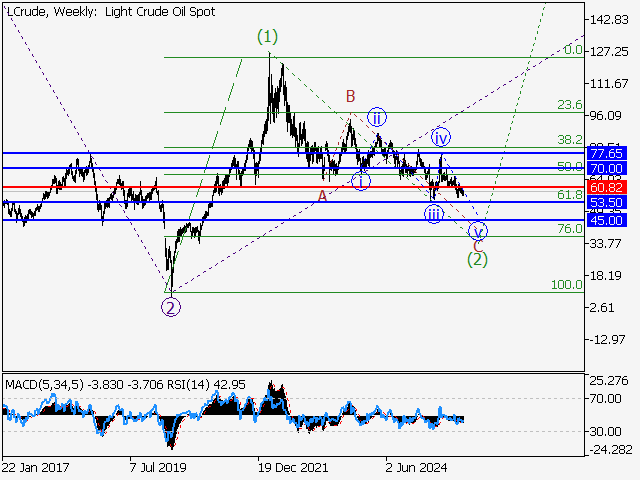Select the circled wave iv marker
Image resolution: width=640 pixels, height=480 pixels.
[439, 136]
